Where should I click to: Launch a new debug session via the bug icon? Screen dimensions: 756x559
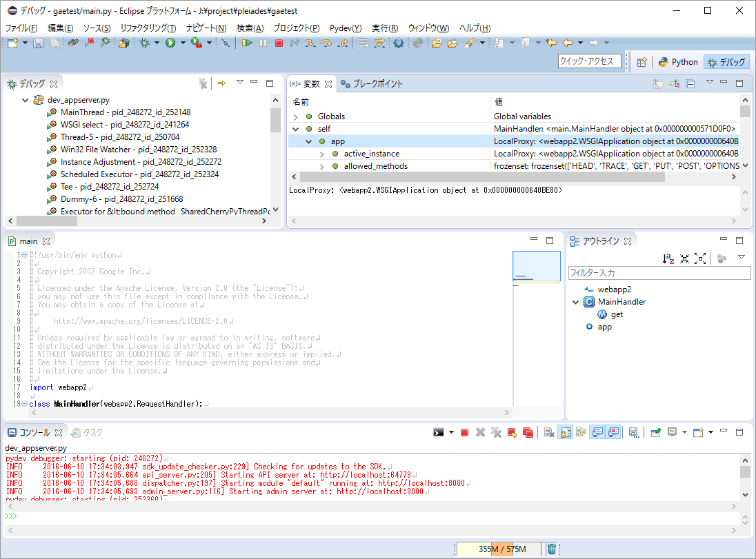[145, 43]
